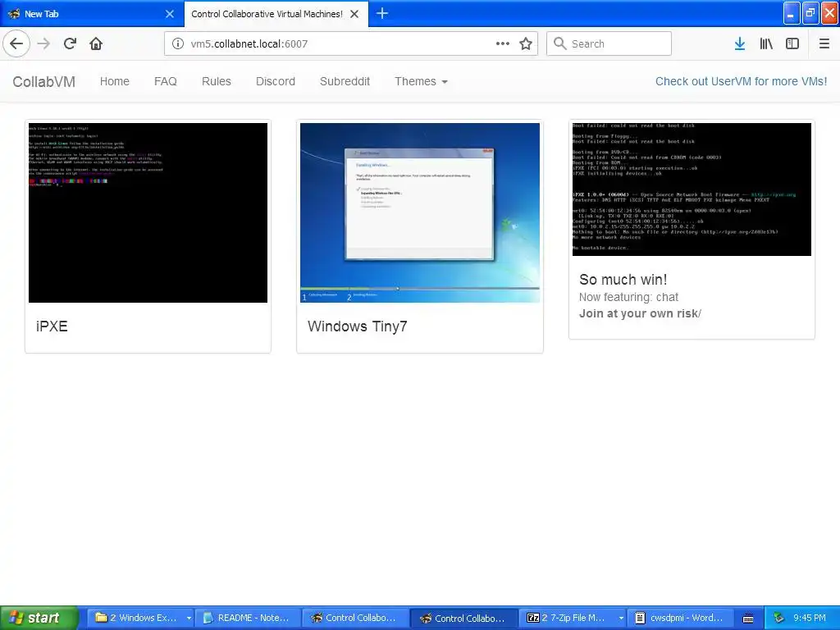
Task: Close the Control Collaborative Virtual Machines tab
Action: pyautogui.click(x=354, y=14)
